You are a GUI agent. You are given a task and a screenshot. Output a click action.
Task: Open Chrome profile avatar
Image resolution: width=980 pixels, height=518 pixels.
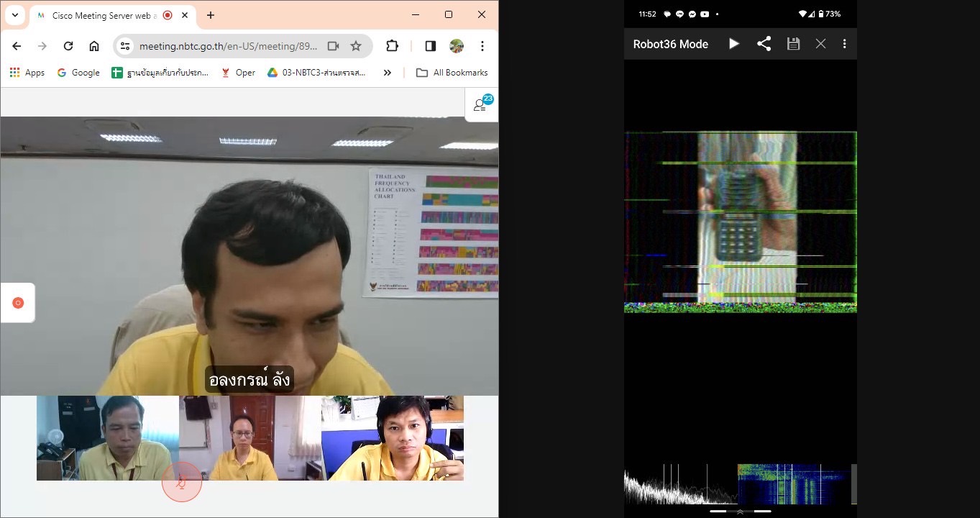(x=457, y=46)
